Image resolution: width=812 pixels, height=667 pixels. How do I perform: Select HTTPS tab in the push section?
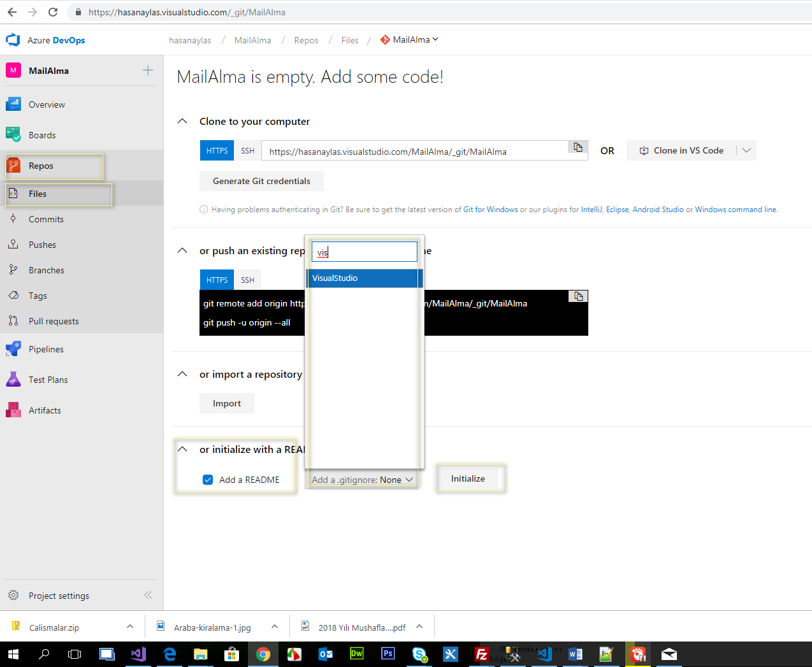pyautogui.click(x=217, y=280)
